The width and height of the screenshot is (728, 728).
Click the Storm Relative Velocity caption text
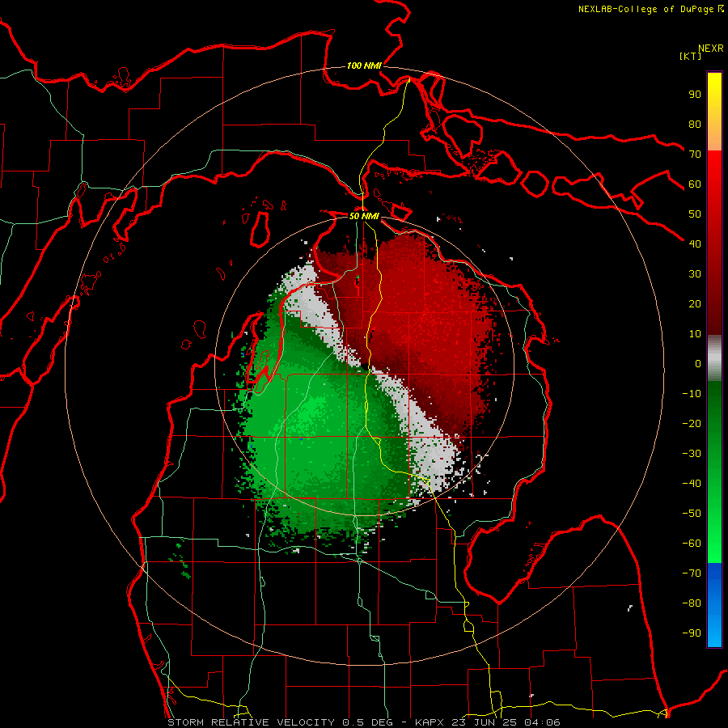pos(363,722)
